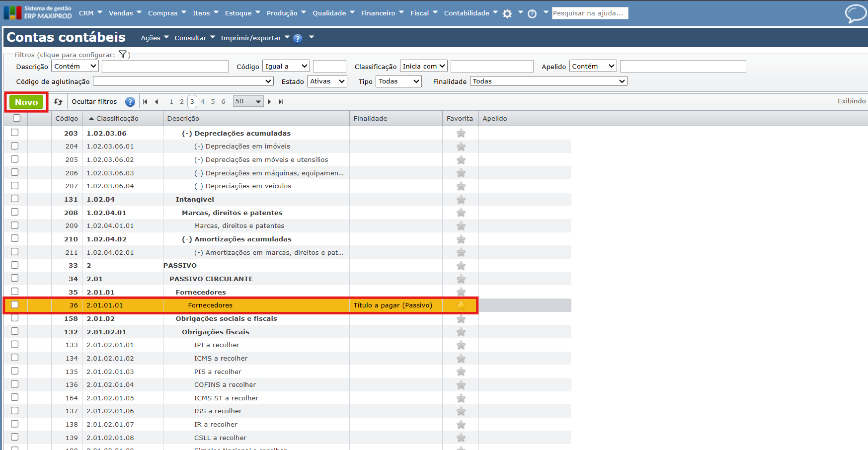Jump to first page arrow icon
This screenshot has width=868, height=450.
coord(145,102)
